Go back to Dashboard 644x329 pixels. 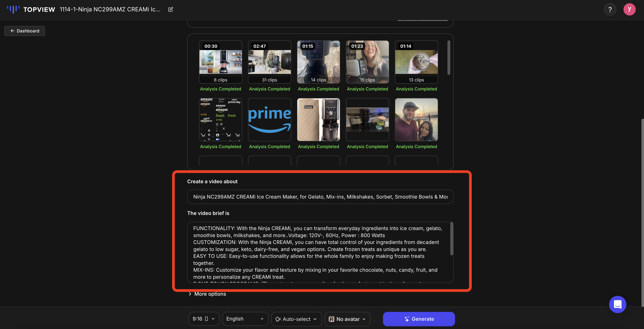[x=25, y=31]
